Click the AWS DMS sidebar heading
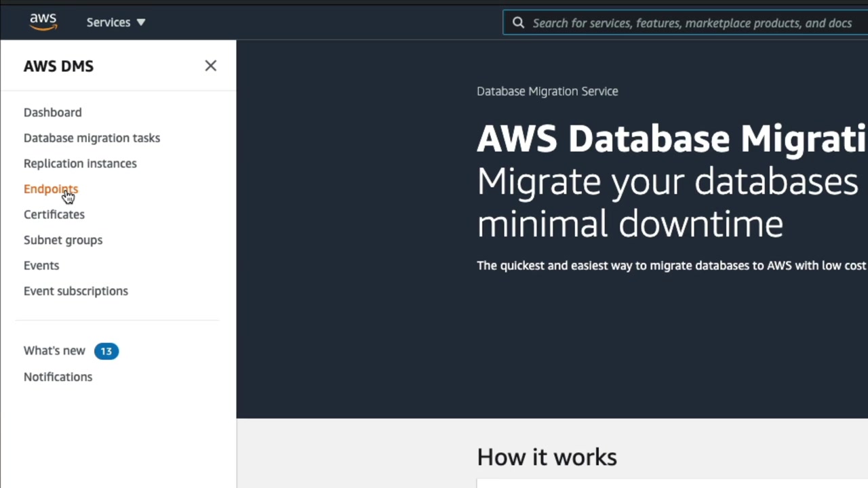868x488 pixels. click(58, 66)
